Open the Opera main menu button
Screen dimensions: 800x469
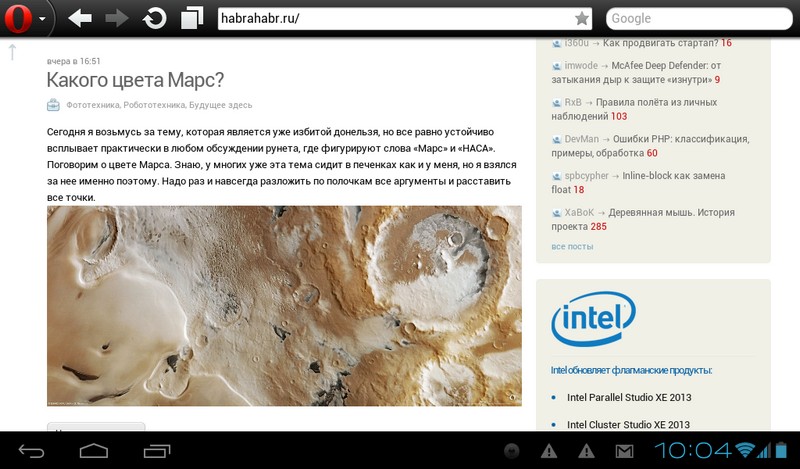click(24, 18)
